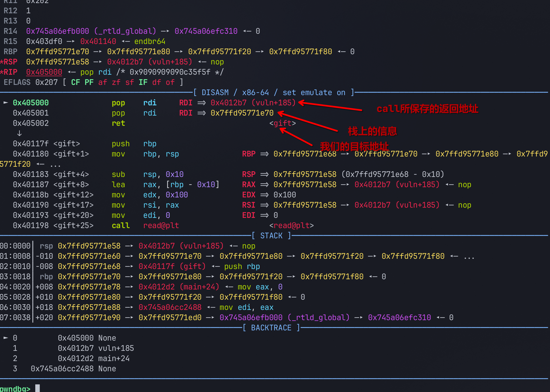Image resolution: width=550 pixels, height=392 pixels.
Task: Click the zf flag in EFLAGS
Action: pos(116,82)
